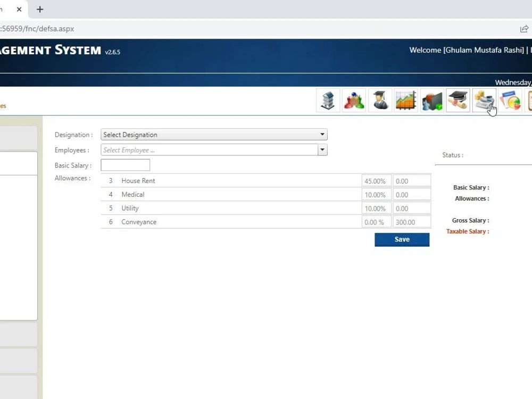The width and height of the screenshot is (532, 399).
Task: Select the House Rent allowance label
Action: pyautogui.click(x=138, y=181)
